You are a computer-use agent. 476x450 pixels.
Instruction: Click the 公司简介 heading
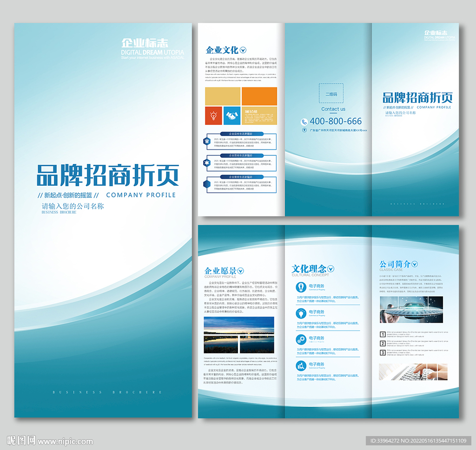[x=395, y=264]
